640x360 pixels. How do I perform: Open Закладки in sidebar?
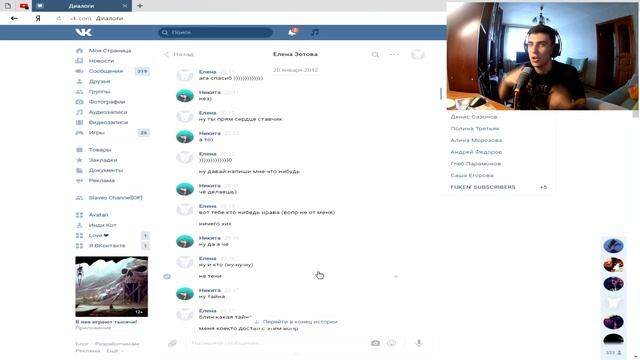[x=103, y=160]
